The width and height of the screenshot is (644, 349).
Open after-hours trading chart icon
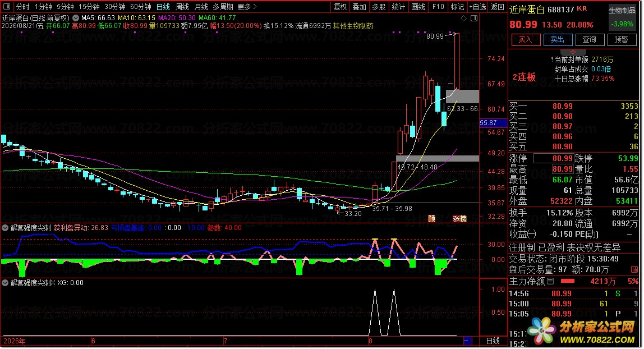point(634,269)
